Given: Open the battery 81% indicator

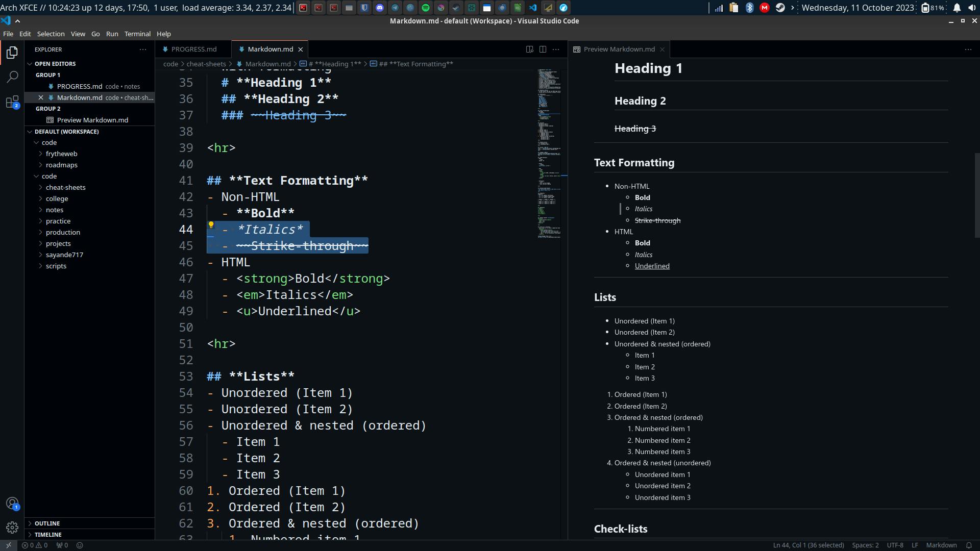Looking at the screenshot, I should [934, 8].
